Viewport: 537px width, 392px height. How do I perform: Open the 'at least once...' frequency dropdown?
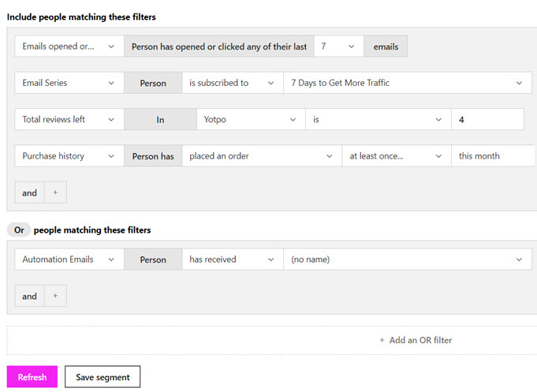(396, 156)
